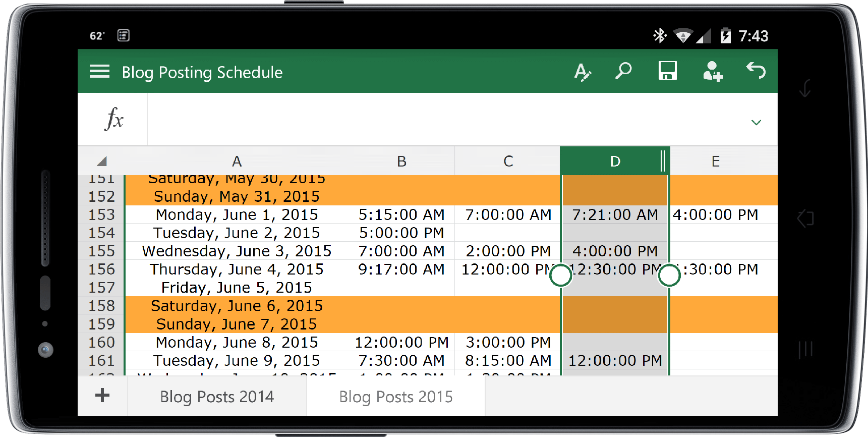Open the text formatting edit icon

[x=583, y=72]
